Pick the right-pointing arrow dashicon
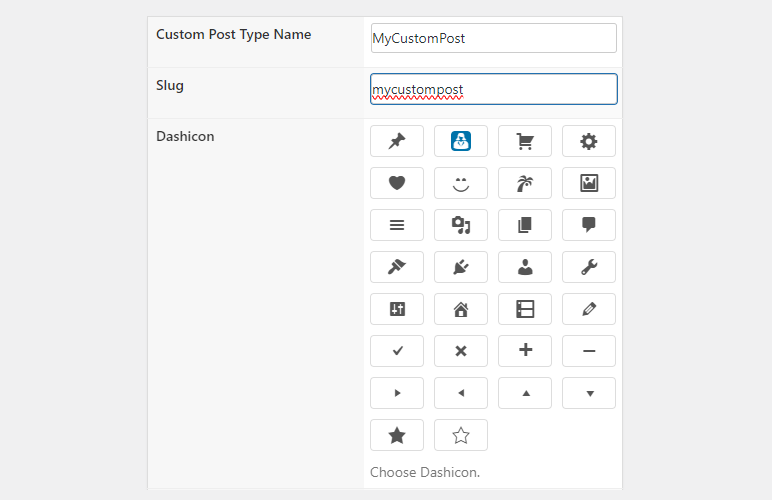The width and height of the screenshot is (772, 500). coord(397,393)
